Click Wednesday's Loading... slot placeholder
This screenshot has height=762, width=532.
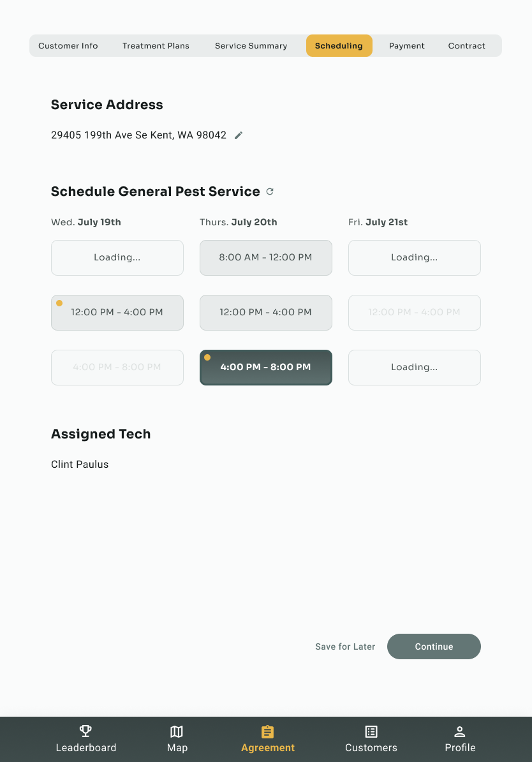coord(117,257)
